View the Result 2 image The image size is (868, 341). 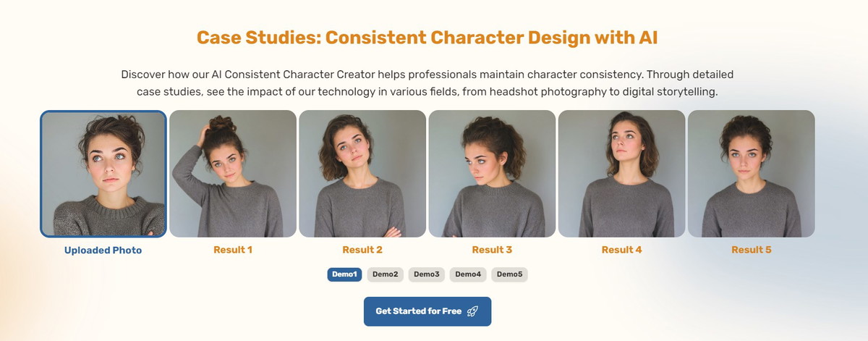click(362, 174)
